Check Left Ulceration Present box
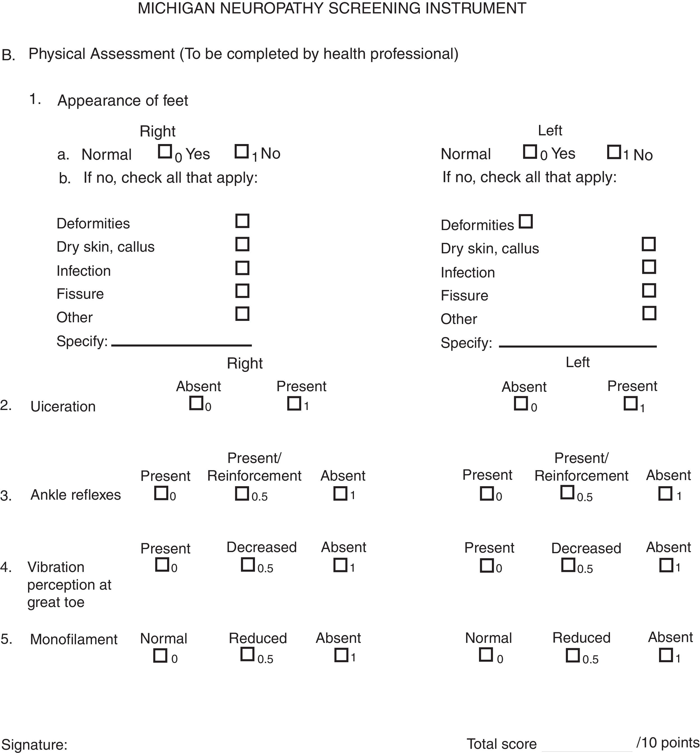This screenshot has height=753, width=700. pos(630,404)
